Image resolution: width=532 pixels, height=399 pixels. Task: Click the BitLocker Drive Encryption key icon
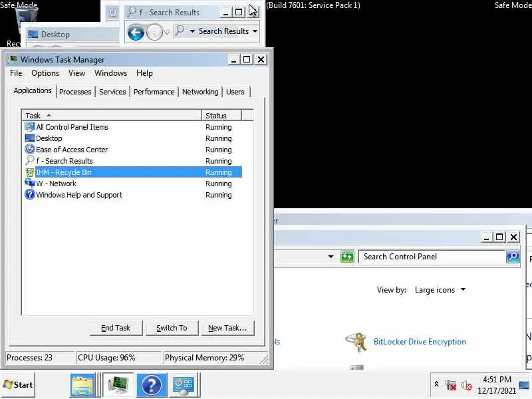click(x=356, y=342)
